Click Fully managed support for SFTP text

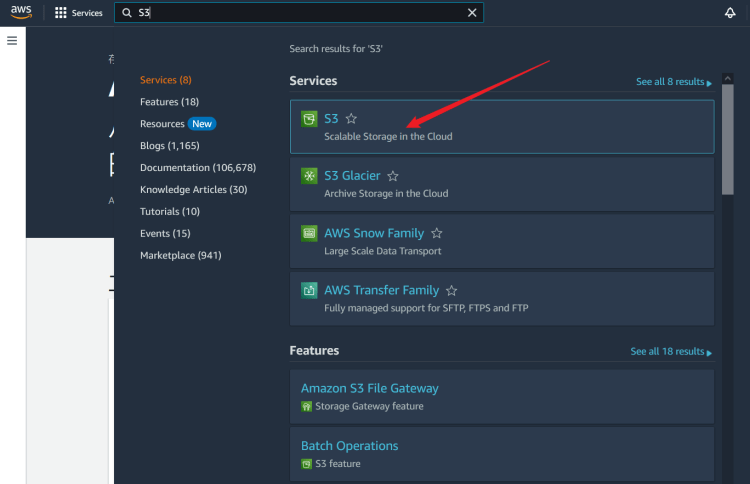[426, 308]
